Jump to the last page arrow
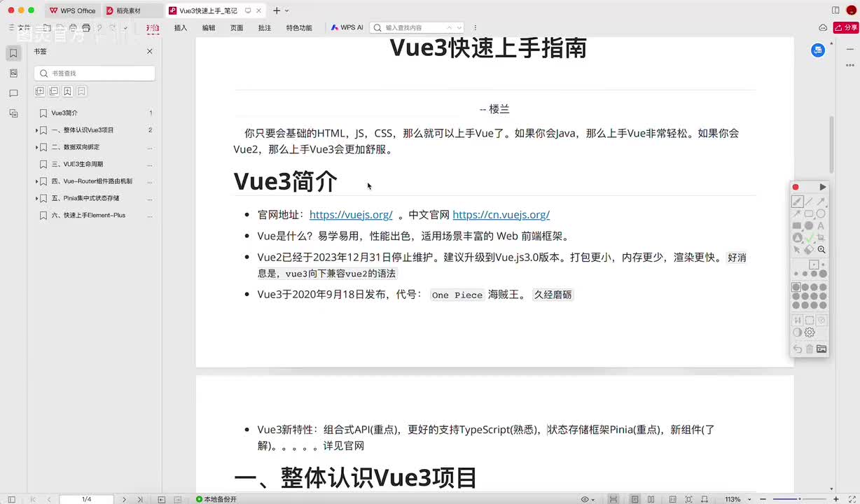Image resolution: width=860 pixels, height=504 pixels. tap(140, 499)
